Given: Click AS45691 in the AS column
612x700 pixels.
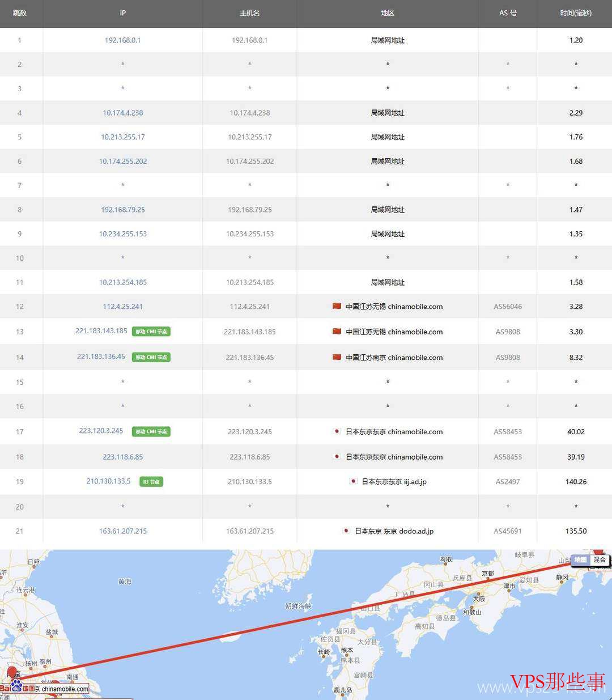Looking at the screenshot, I should click(508, 531).
